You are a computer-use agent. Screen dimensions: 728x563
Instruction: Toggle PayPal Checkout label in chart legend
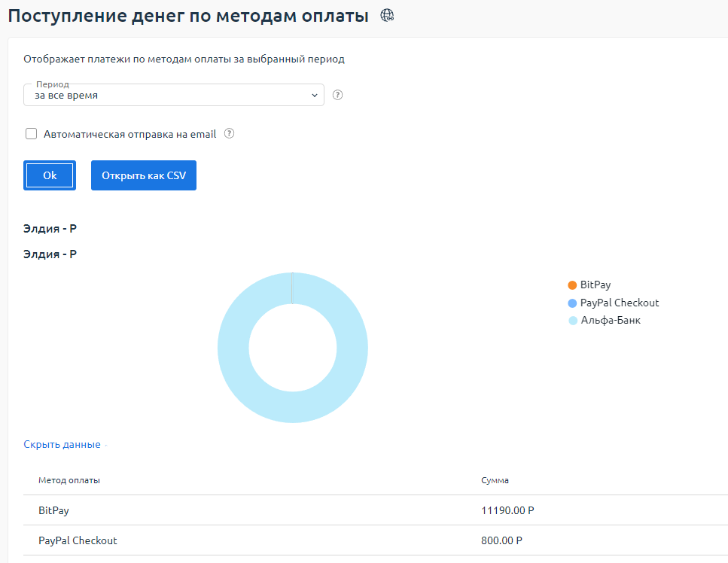tap(620, 303)
